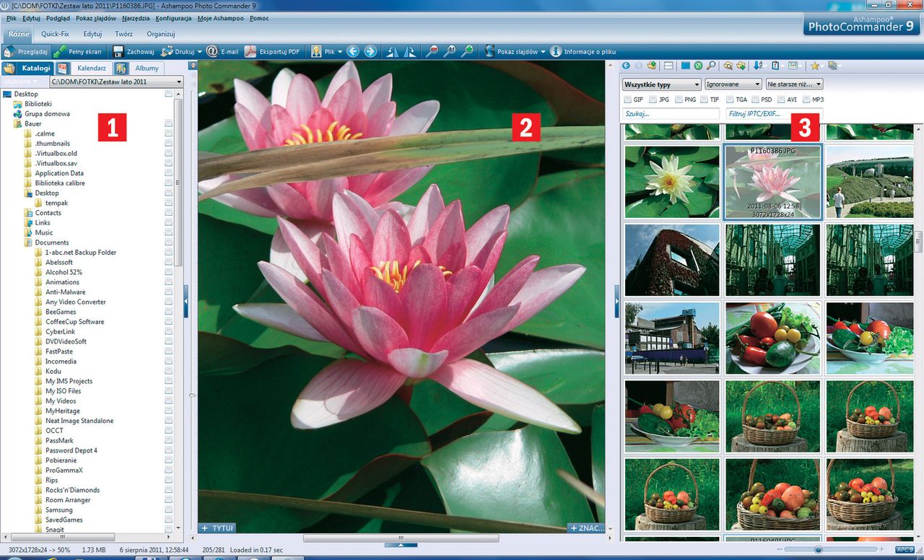The width and height of the screenshot is (924, 560).
Task: Click the horizontal scrollbar below the photo
Action: pos(401,538)
